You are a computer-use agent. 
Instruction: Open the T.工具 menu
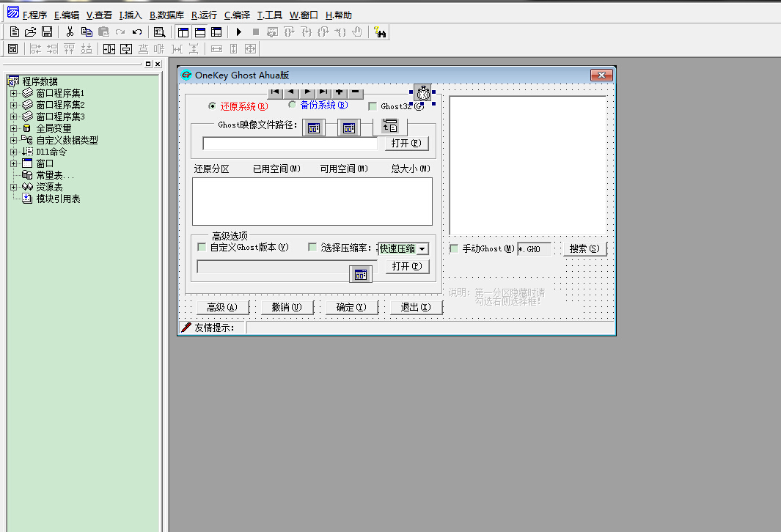pos(269,15)
